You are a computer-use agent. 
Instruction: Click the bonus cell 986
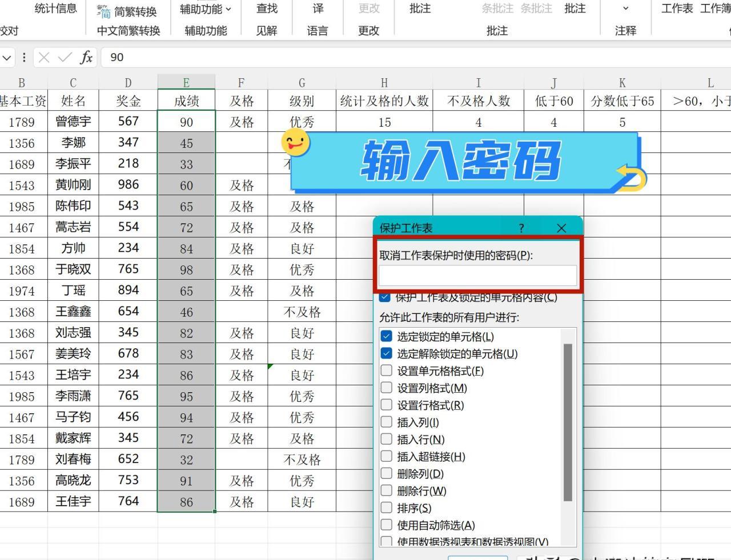pyautogui.click(x=128, y=185)
